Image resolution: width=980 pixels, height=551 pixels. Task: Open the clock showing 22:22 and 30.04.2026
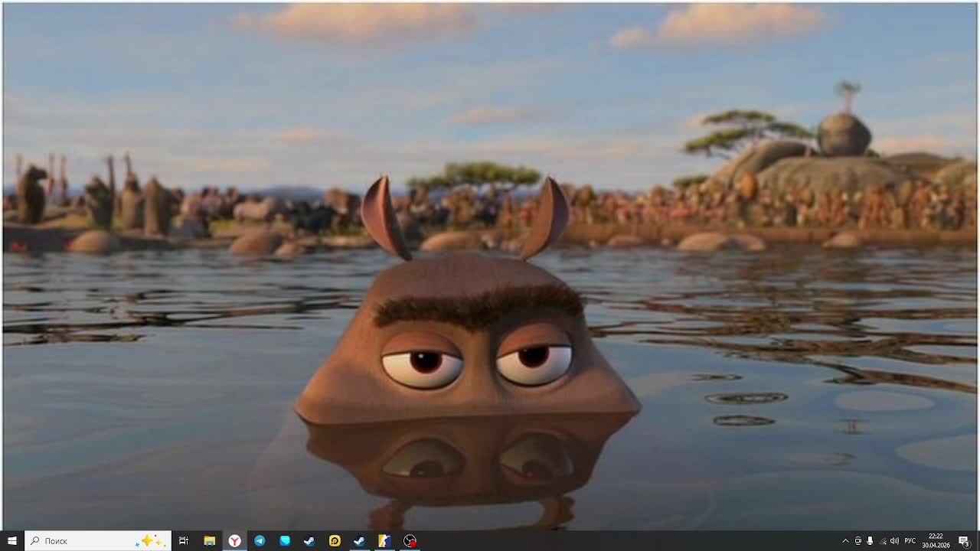(936, 541)
